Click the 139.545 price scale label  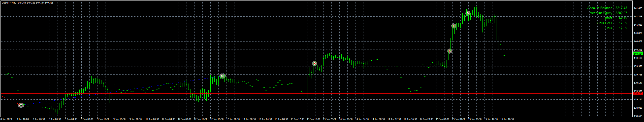pyautogui.click(x=638, y=83)
